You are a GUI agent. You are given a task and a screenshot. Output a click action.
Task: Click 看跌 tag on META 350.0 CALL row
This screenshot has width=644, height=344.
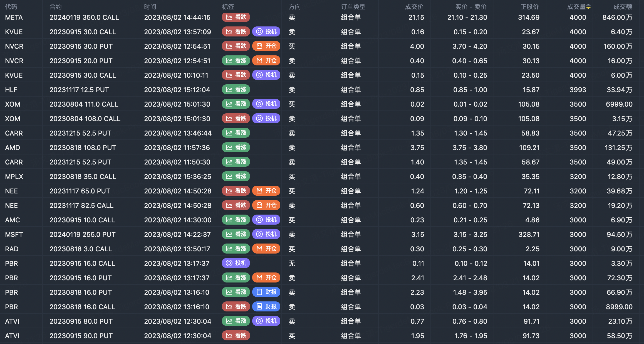[236, 17]
